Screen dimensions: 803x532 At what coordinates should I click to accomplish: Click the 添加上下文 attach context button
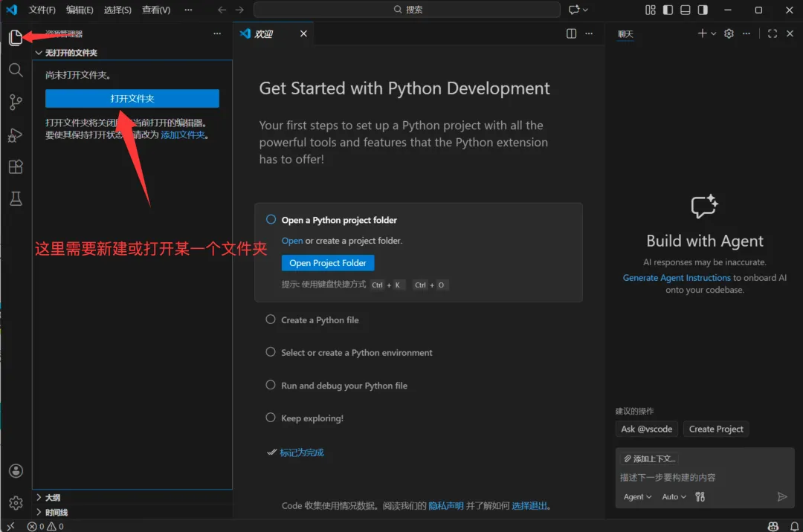tap(650, 458)
